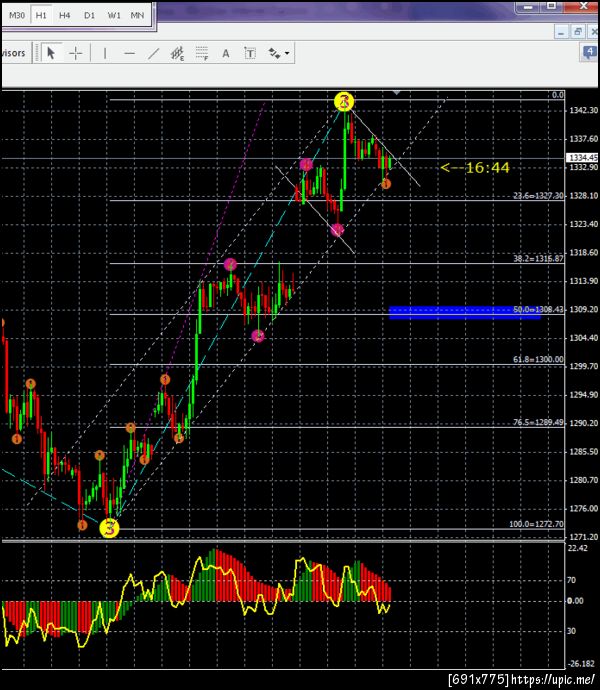This screenshot has width=600, height=690.
Task: Select the yellow 3 marker at chart bottom
Action: [109, 528]
